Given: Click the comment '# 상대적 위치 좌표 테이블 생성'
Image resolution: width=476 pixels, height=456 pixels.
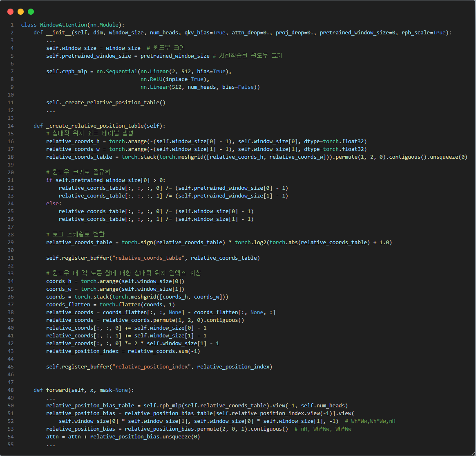Looking at the screenshot, I should tap(90, 133).
